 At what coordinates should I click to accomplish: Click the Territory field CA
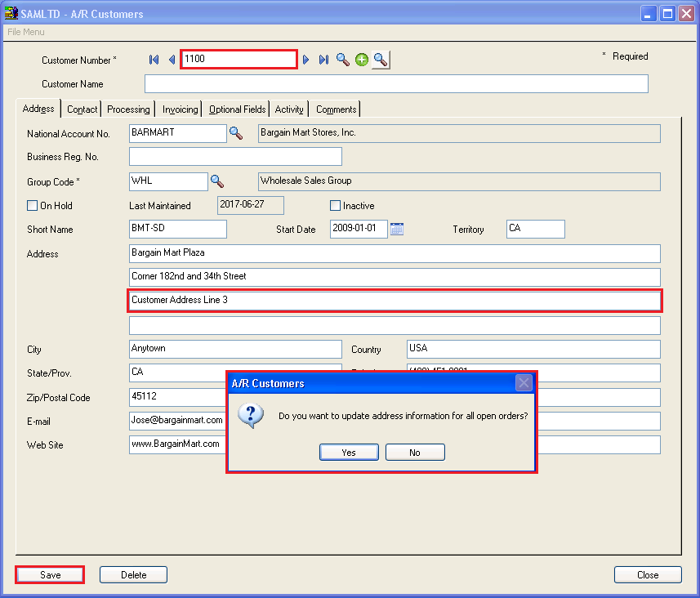pyautogui.click(x=536, y=229)
